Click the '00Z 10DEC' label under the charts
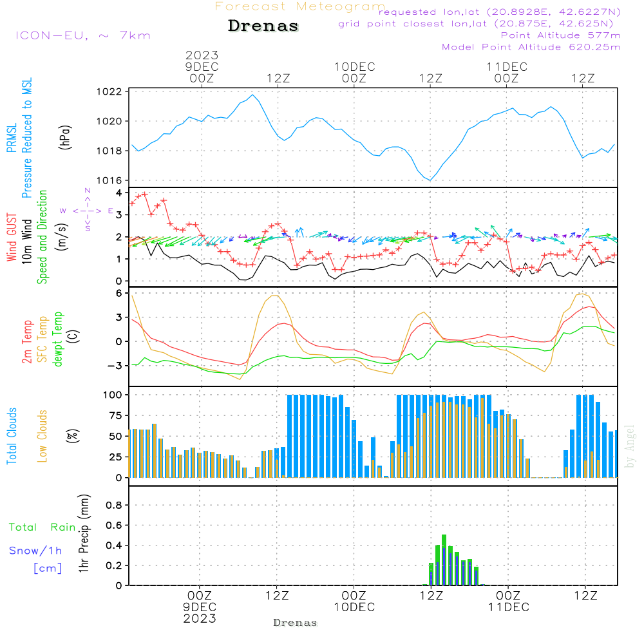644x644 pixels. pyautogui.click(x=354, y=601)
